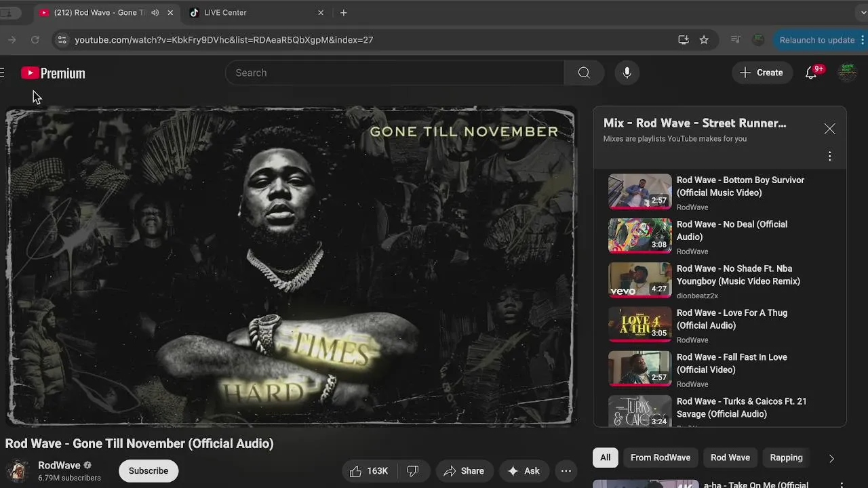
Task: Show more filter chips with the arrow
Action: pos(831,458)
